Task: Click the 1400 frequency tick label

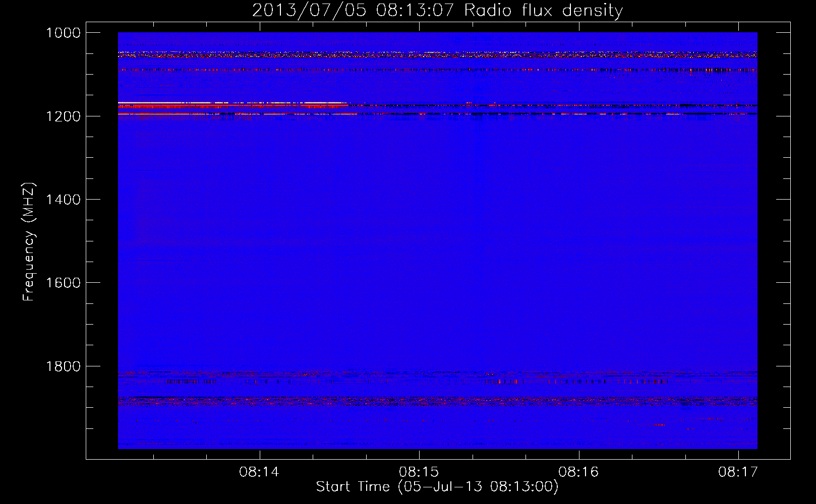Action: 63,200
